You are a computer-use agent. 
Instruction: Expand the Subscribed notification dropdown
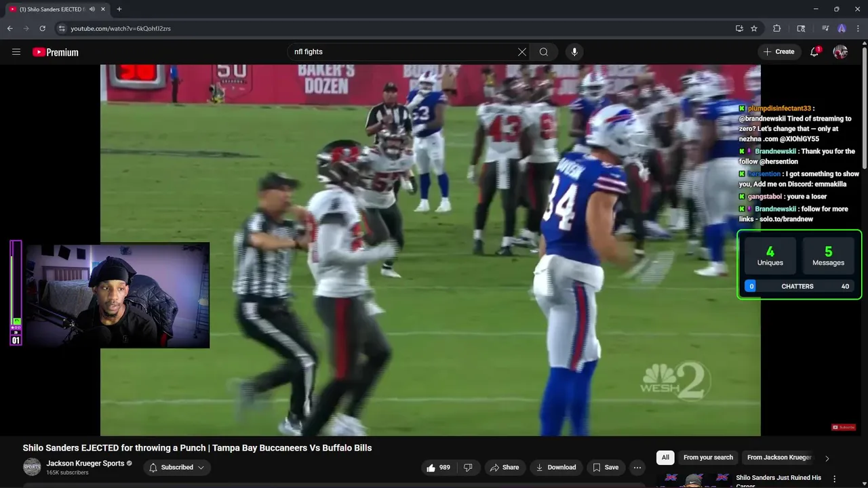pos(176,467)
